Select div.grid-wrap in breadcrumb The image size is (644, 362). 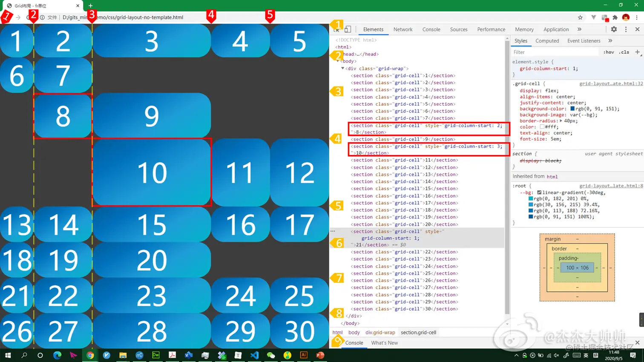coord(380,333)
